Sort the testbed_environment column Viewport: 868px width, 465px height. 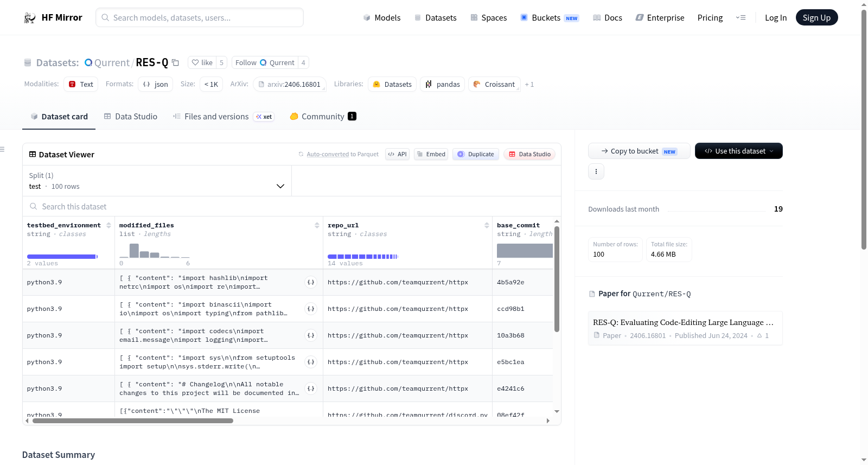(108, 225)
